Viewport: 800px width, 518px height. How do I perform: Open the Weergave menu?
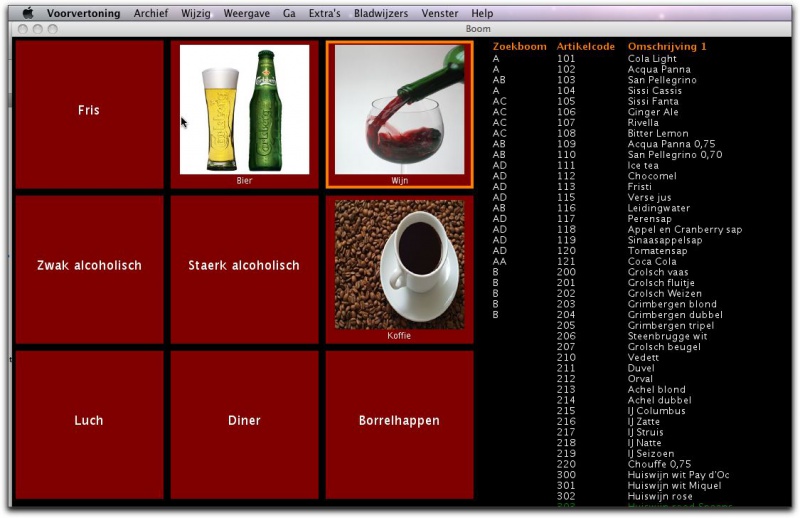pos(247,14)
